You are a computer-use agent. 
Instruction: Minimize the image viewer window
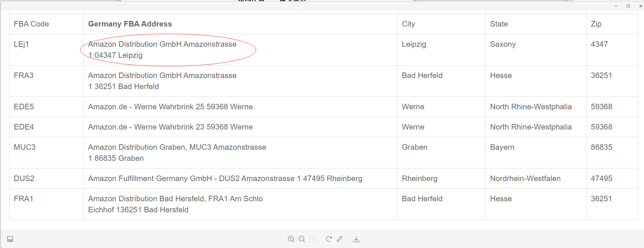click(616, 6)
